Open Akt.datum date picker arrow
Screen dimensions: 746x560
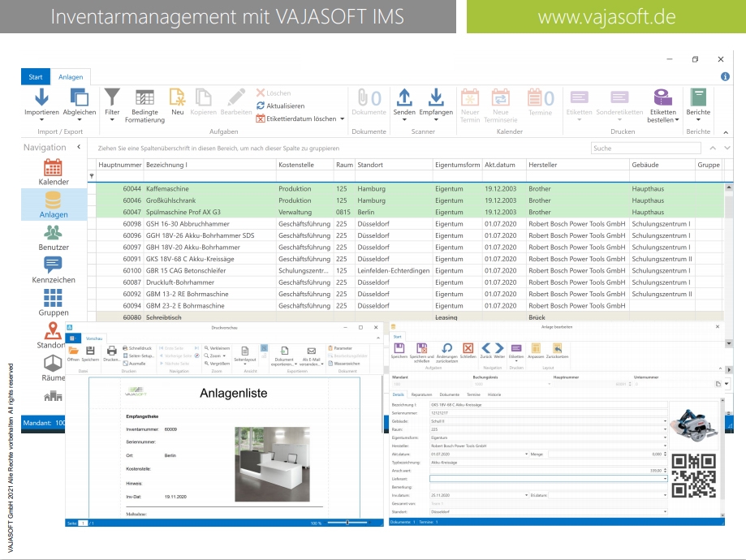pyautogui.click(x=526, y=454)
